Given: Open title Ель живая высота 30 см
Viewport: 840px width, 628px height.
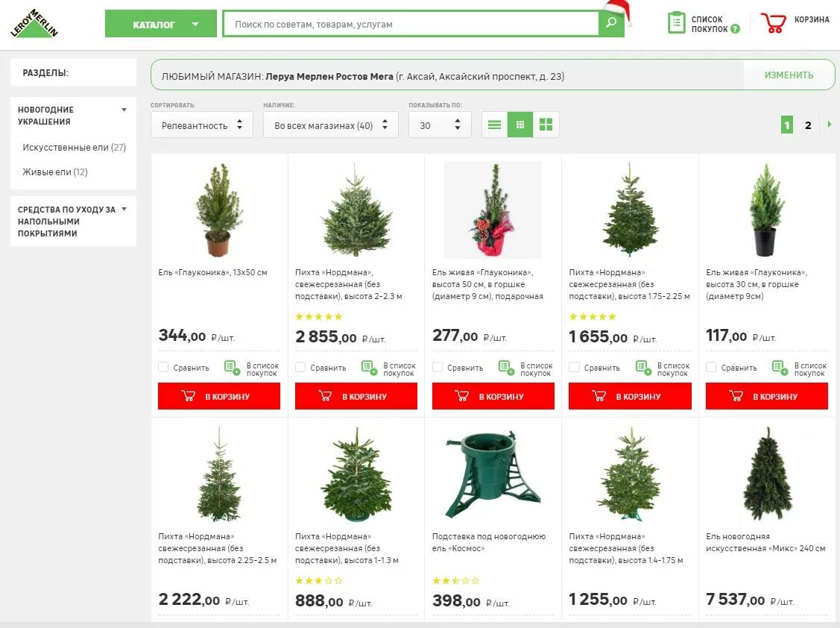Looking at the screenshot, I should (757, 284).
